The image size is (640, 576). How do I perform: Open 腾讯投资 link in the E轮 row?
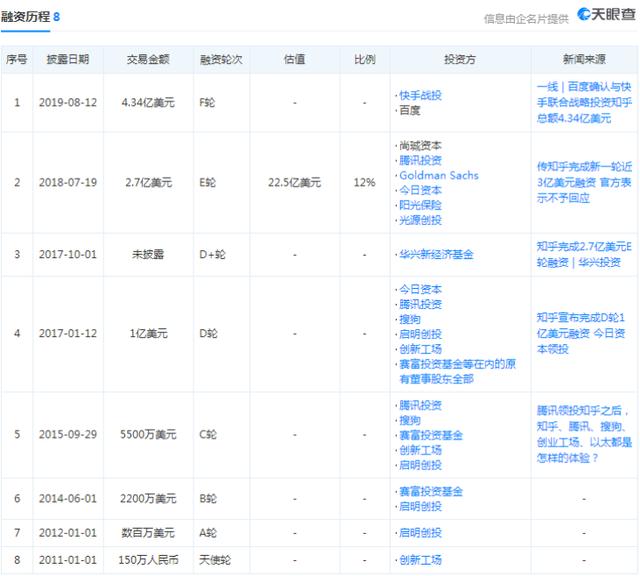[420, 160]
